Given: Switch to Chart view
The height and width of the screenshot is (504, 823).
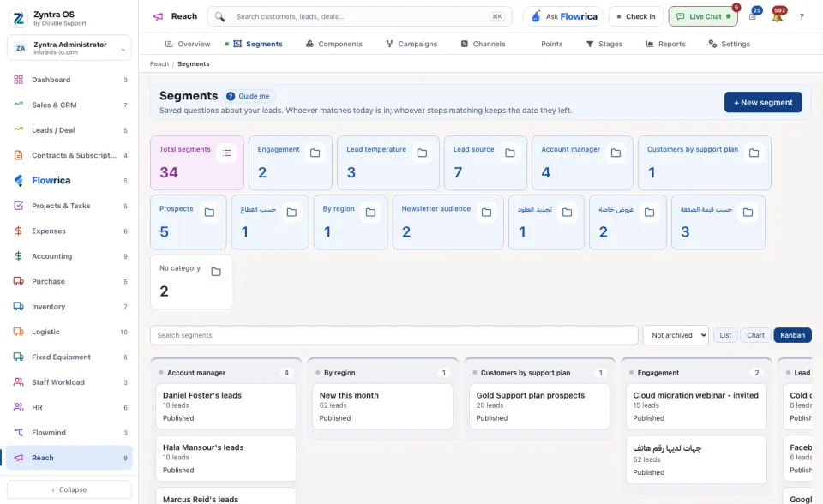Looking at the screenshot, I should pos(755,335).
